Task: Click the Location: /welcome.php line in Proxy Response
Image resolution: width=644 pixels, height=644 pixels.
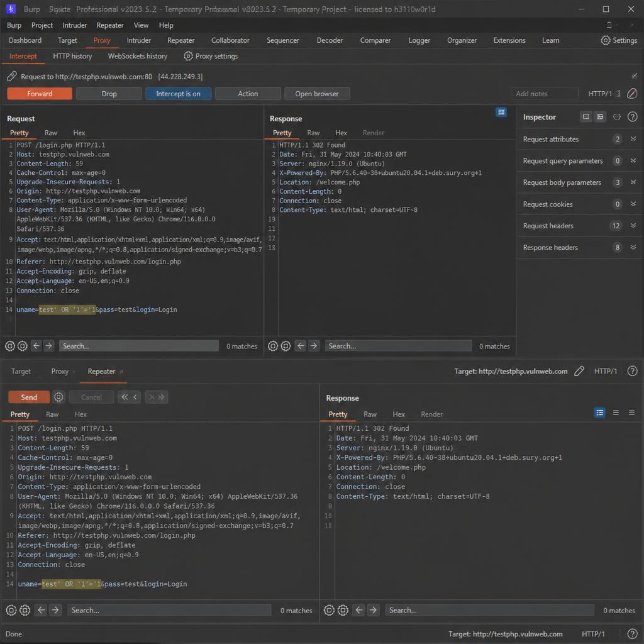Action: [x=319, y=182]
